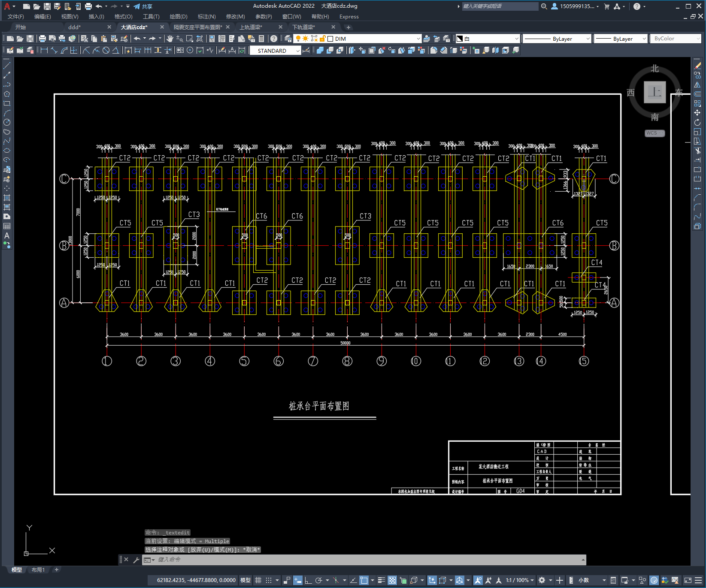Toggle lineweight display in status bar
Screen dimensions: 706x588
coord(381,580)
